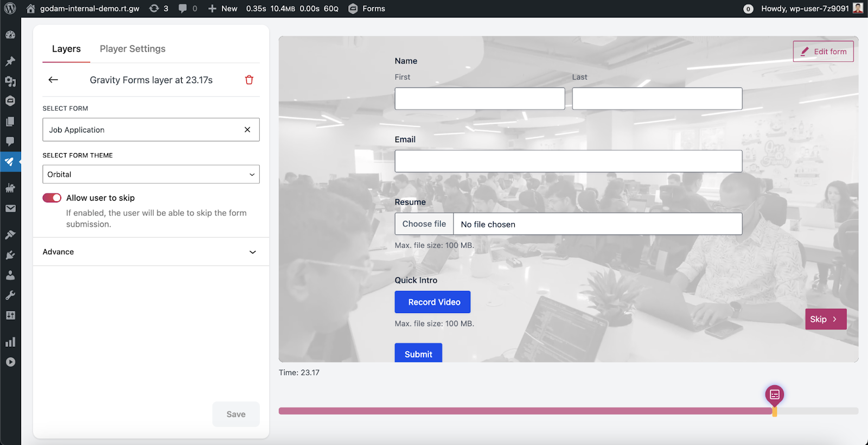Open the Users icon in sidebar

click(10, 275)
